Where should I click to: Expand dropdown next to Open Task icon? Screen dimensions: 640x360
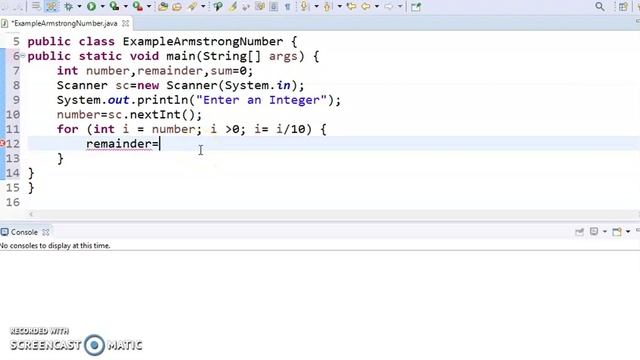tap(203, 7)
